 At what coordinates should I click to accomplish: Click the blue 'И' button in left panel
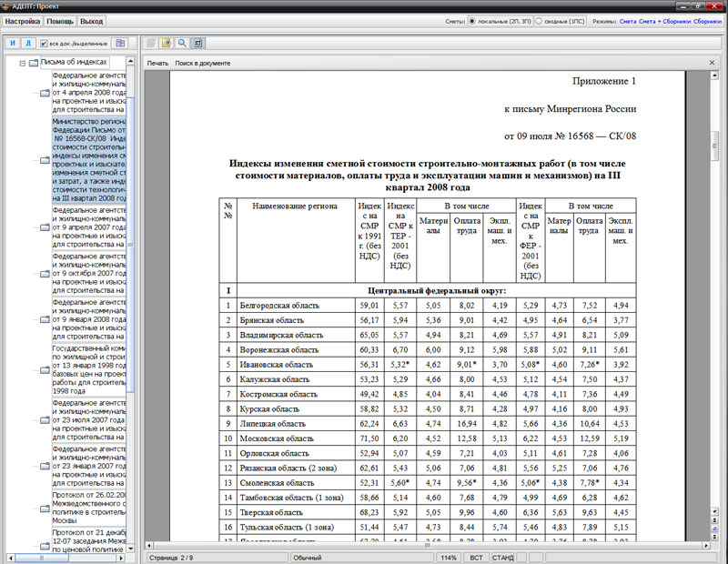[x=13, y=43]
